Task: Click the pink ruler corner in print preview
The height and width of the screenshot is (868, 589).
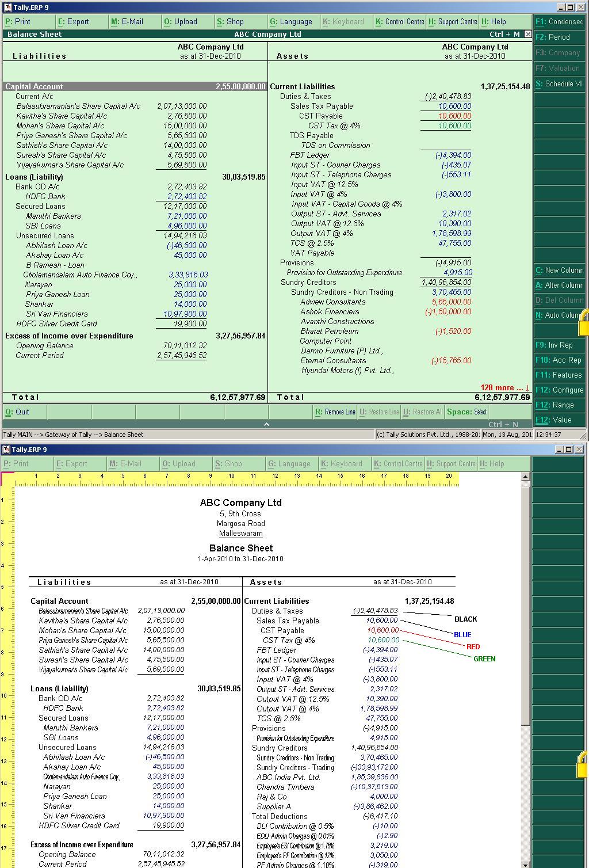Action: click(7, 479)
